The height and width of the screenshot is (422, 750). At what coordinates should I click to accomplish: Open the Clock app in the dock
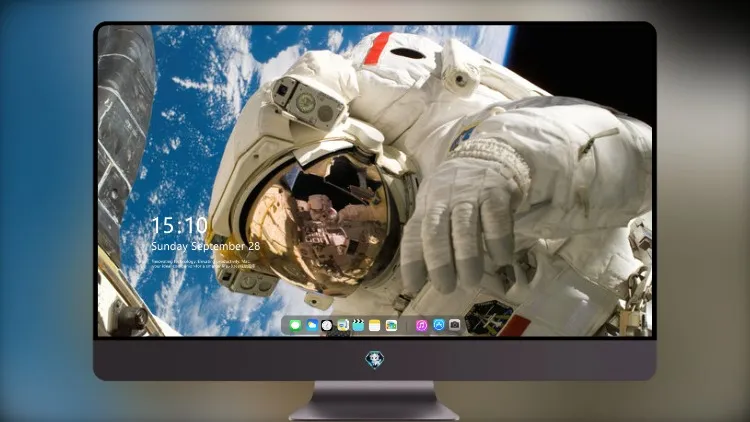click(327, 326)
